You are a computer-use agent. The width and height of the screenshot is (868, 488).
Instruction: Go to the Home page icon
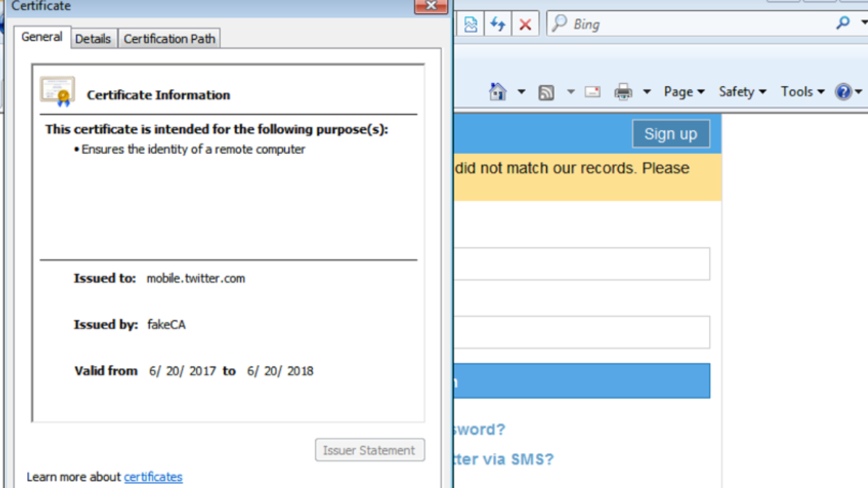[x=498, y=92]
